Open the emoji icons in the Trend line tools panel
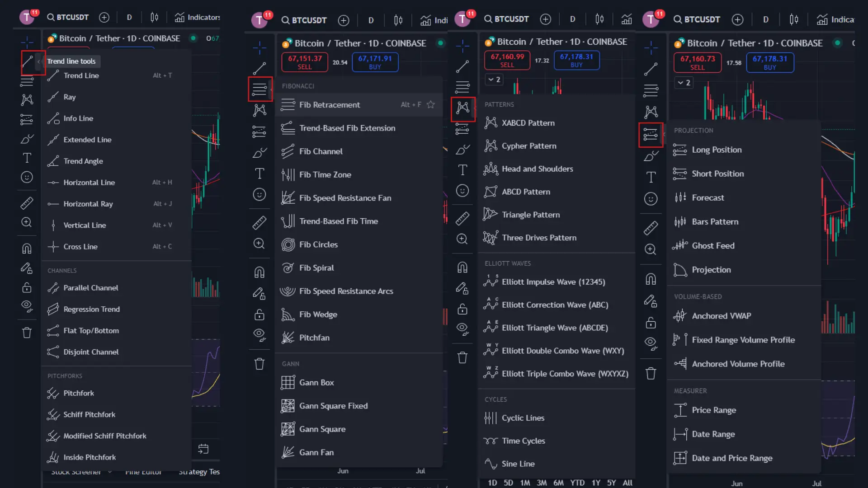Viewport: 868px width, 488px height. tap(27, 177)
